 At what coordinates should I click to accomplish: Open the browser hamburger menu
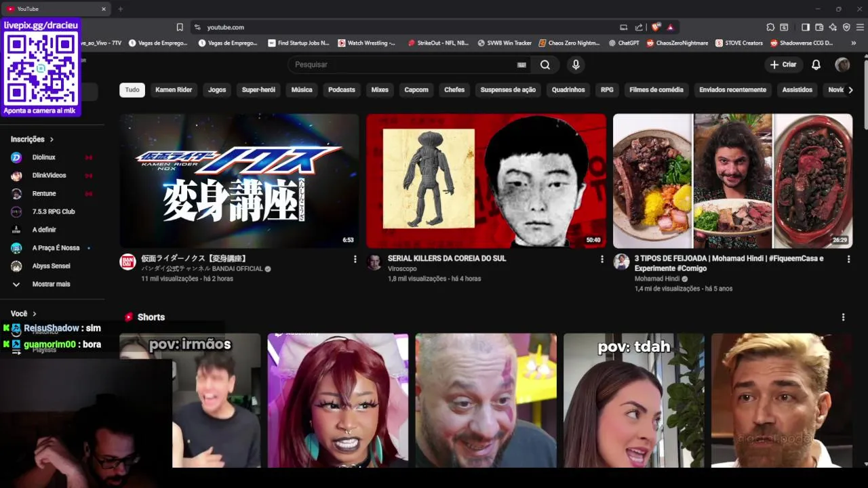tap(860, 27)
